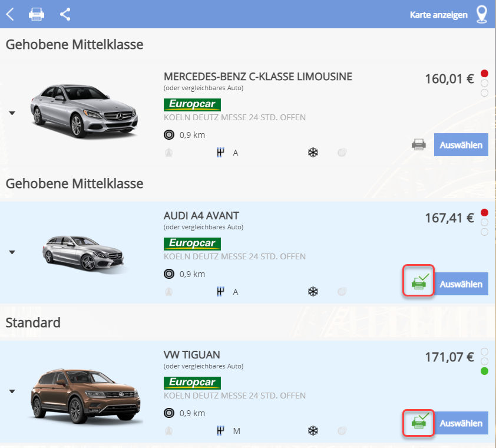Click greyed navigation icon on Audi offer
The height and width of the screenshot is (448, 496).
point(168,292)
